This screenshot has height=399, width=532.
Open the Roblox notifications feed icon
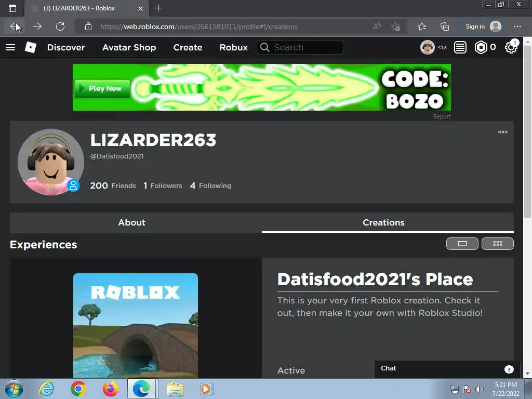point(460,47)
